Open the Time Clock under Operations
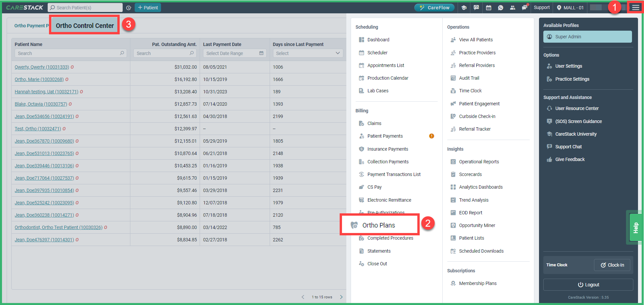Image resolution: width=644 pixels, height=305 pixels. point(470,90)
